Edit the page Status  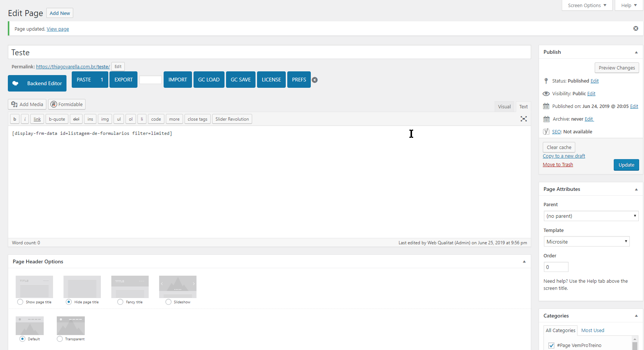[594, 81]
